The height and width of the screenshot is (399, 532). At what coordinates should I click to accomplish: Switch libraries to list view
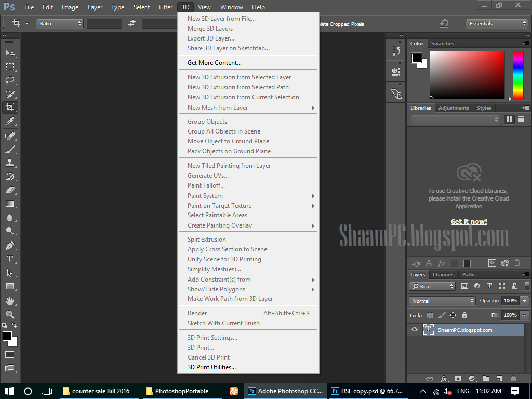[x=522, y=119]
